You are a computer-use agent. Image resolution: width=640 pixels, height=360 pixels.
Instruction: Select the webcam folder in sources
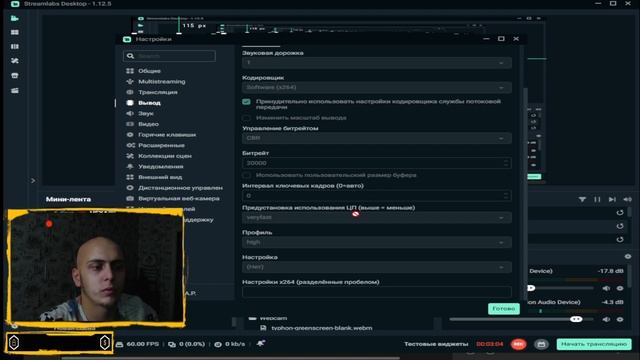tap(273, 318)
